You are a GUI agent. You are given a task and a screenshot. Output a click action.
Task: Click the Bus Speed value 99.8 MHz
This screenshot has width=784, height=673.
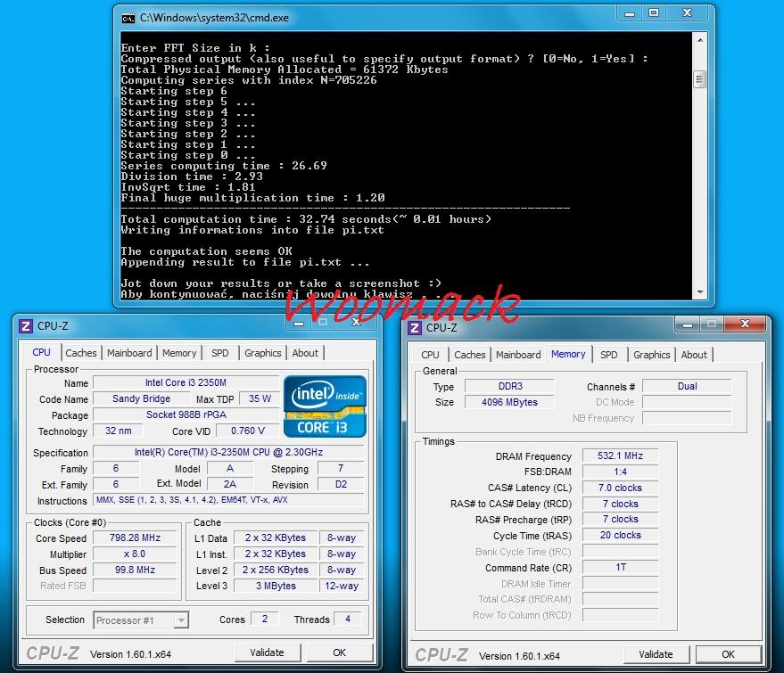coord(135,570)
